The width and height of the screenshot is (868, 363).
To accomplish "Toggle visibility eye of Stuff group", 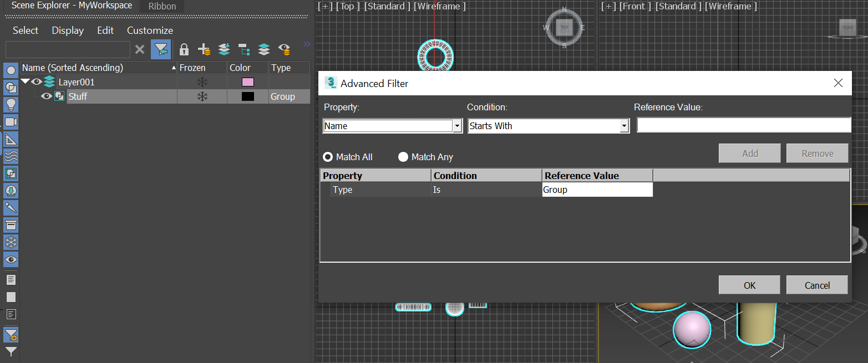I will click(47, 96).
